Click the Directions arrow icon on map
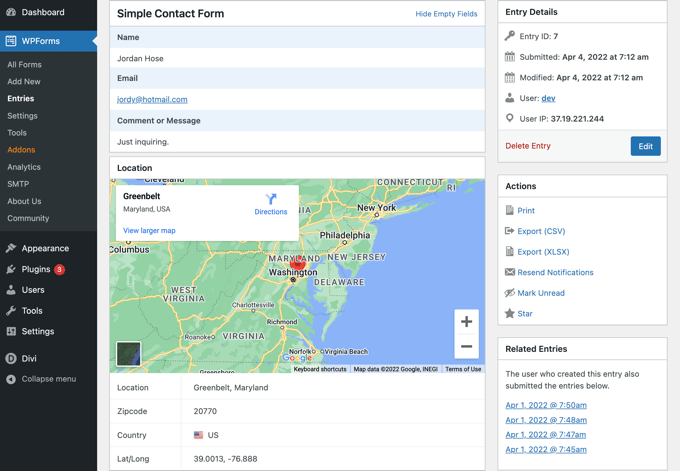Image resolution: width=680 pixels, height=471 pixels. [270, 199]
